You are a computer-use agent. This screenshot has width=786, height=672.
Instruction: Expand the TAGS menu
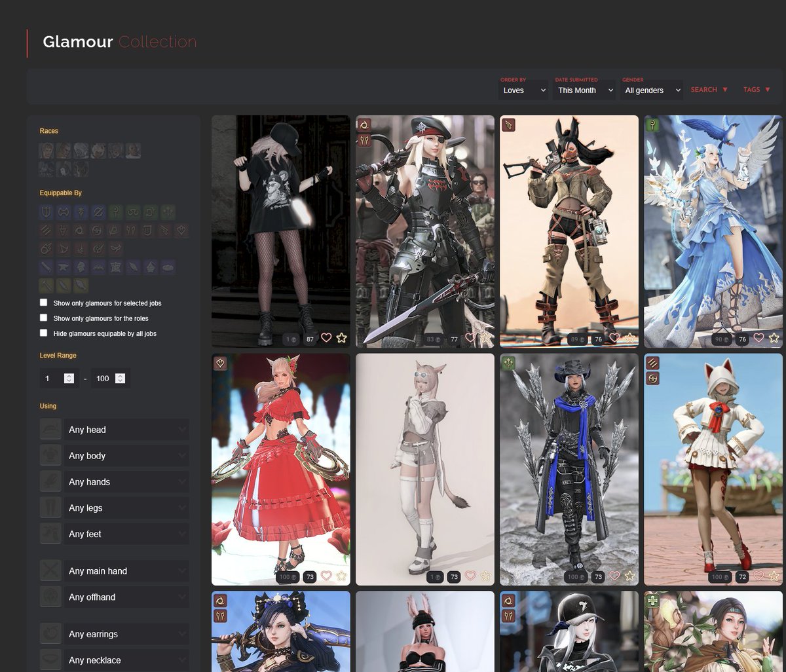[757, 90]
